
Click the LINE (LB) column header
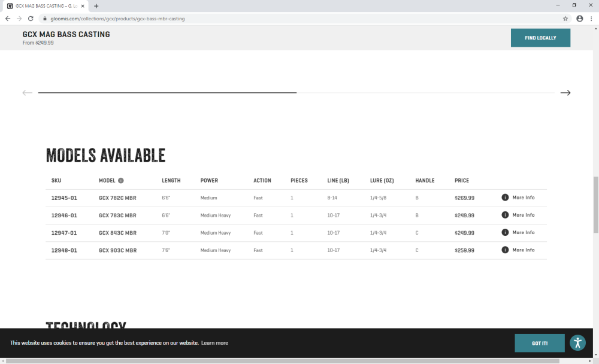tap(338, 181)
